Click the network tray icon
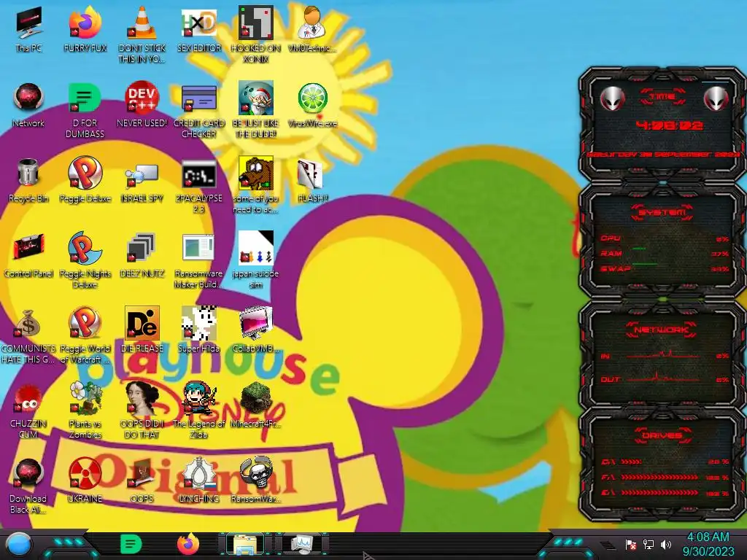Viewport: 747px width, 560px height. tap(648, 544)
